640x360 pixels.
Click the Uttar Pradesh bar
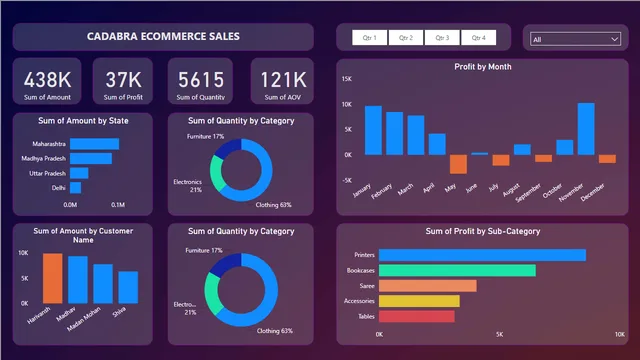tap(79, 173)
